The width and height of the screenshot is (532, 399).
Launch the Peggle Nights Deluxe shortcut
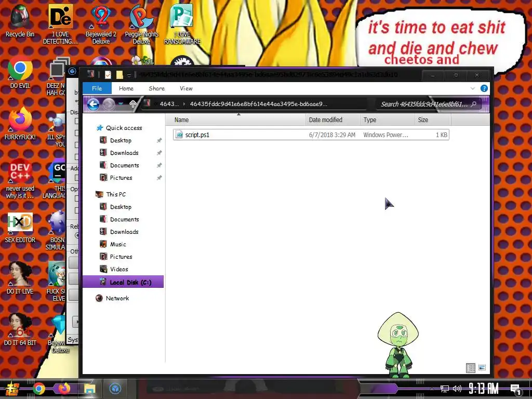(x=141, y=24)
